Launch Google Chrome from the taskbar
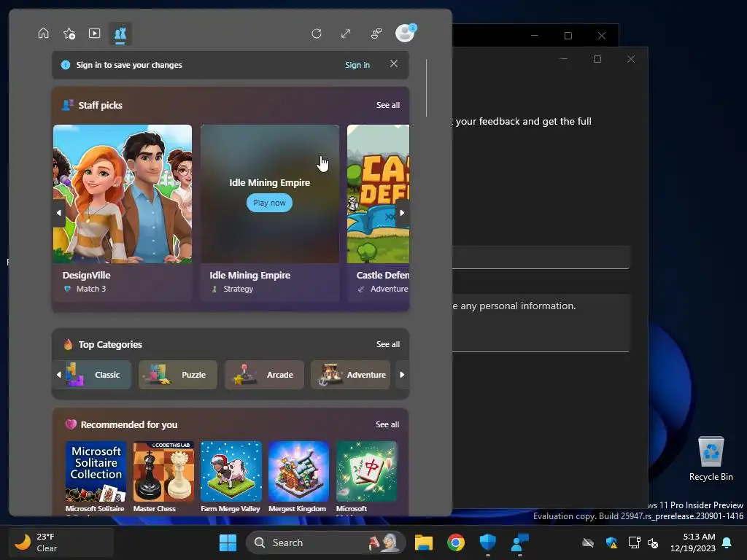The width and height of the screenshot is (747, 560). pyautogui.click(x=456, y=542)
